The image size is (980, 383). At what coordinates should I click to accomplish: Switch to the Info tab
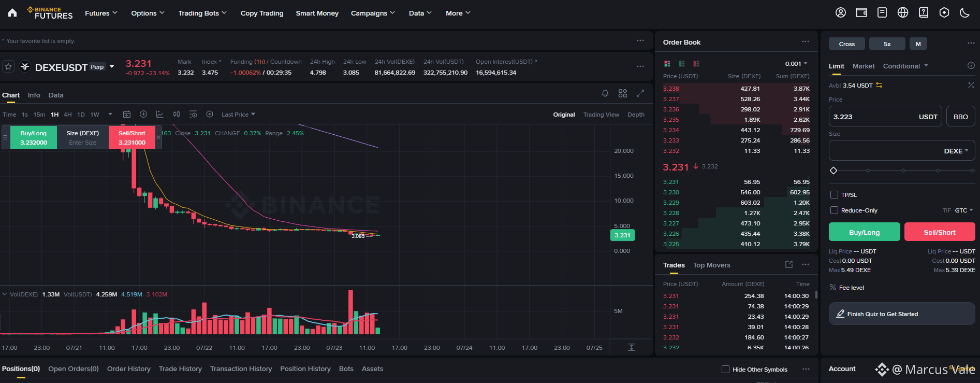click(34, 95)
